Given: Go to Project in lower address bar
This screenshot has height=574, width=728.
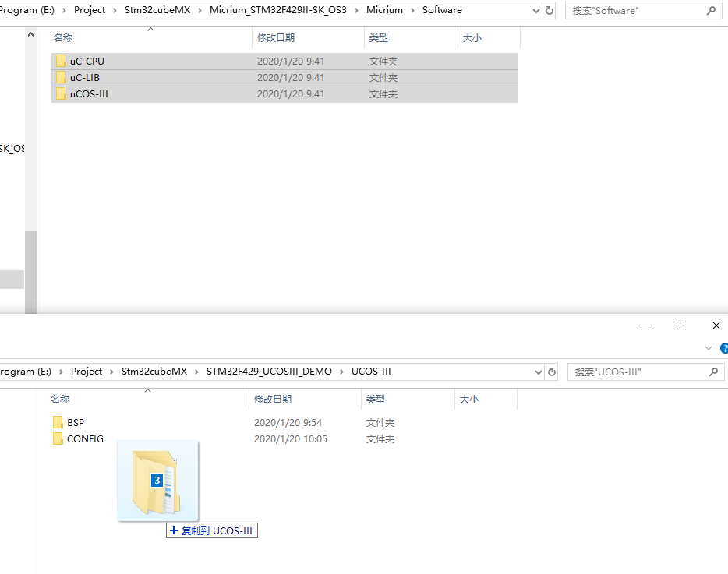Looking at the screenshot, I should coord(87,372).
